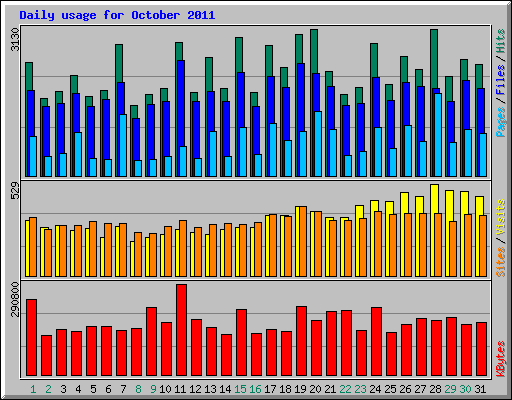Click the 3130 hits axis label
Screen dimensions: 512x400
15,40
